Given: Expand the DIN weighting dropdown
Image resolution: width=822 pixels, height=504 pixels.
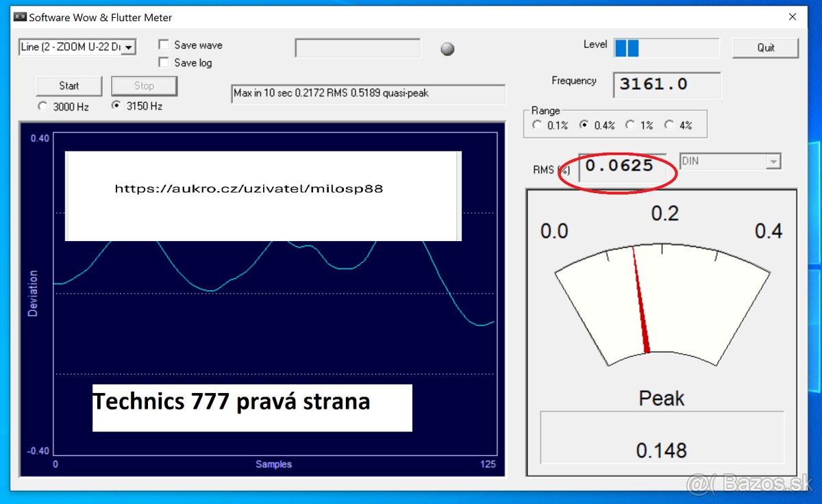Looking at the screenshot, I should (x=773, y=162).
